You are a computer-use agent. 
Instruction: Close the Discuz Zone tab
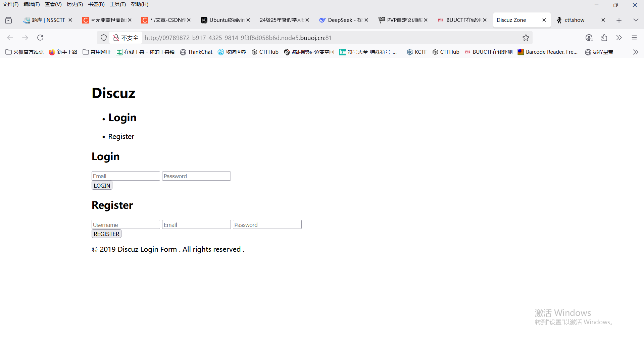click(544, 20)
